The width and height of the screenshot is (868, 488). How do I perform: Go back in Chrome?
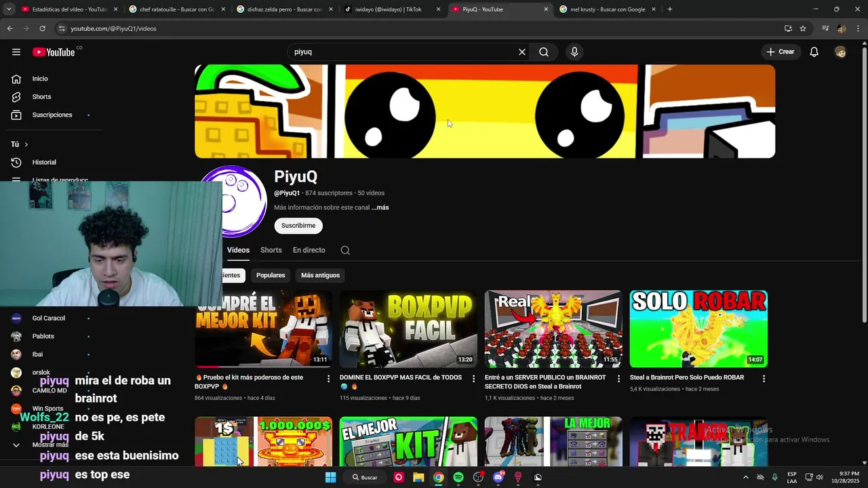pos(9,28)
